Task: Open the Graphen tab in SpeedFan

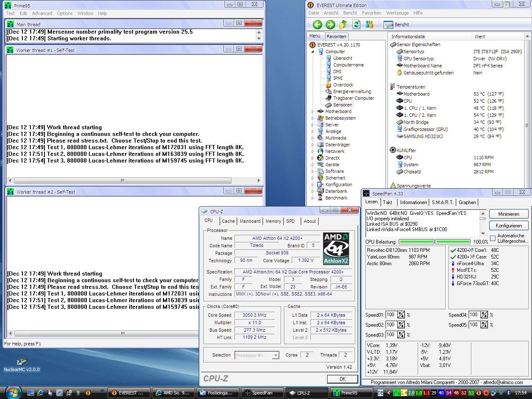Action: pos(467,202)
